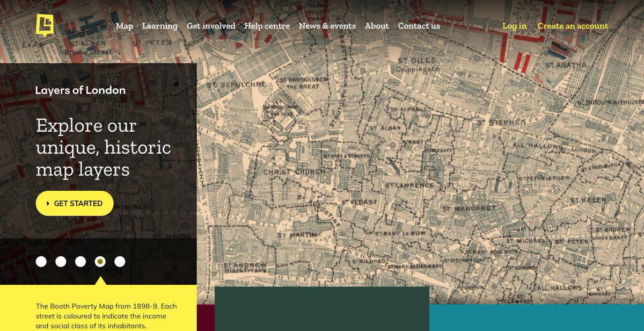Open the Learning section
Screen dimensions: 644x331
coord(160,25)
